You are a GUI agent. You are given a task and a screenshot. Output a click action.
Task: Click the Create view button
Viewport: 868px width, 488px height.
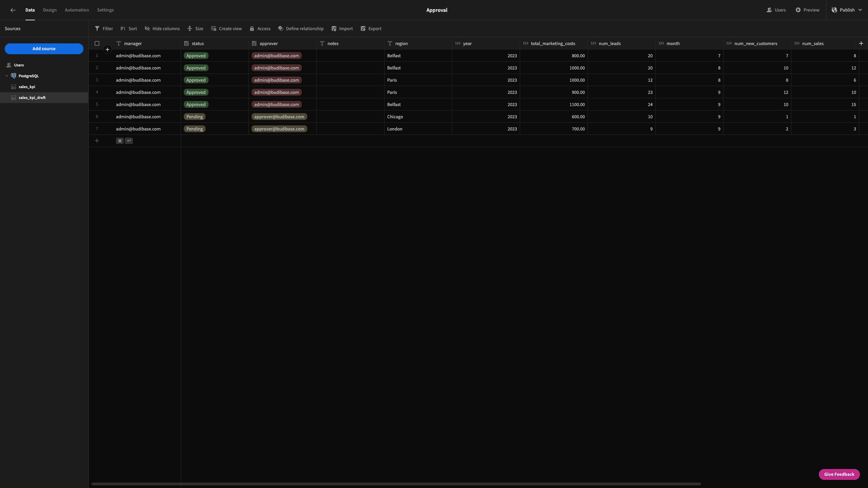(226, 28)
